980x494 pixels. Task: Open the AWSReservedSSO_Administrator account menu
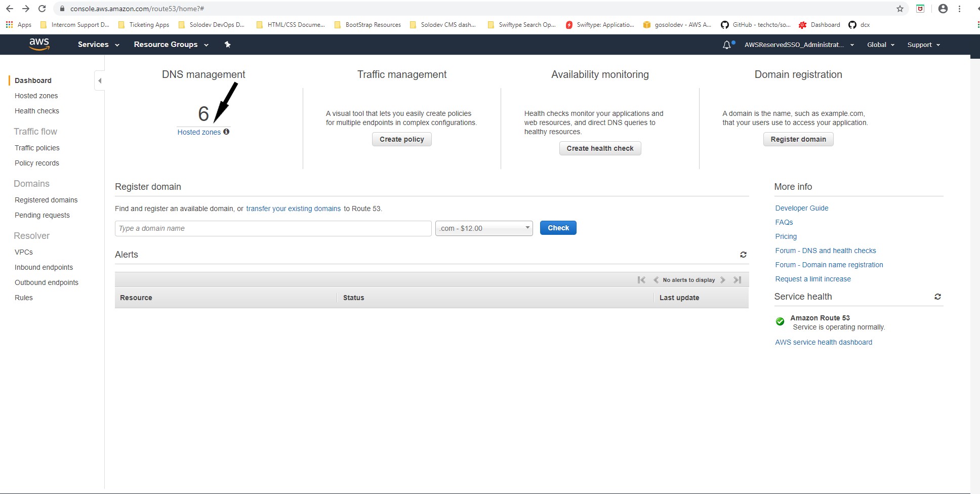(799, 45)
